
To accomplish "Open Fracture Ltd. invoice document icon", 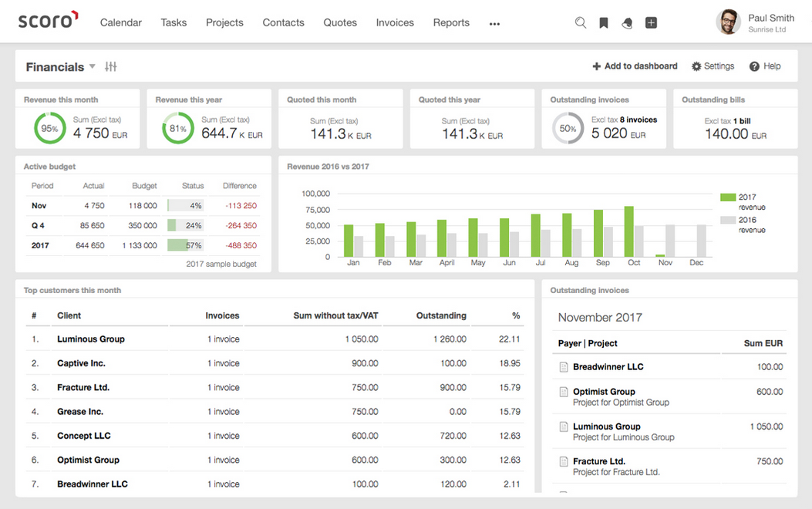I will point(564,461).
